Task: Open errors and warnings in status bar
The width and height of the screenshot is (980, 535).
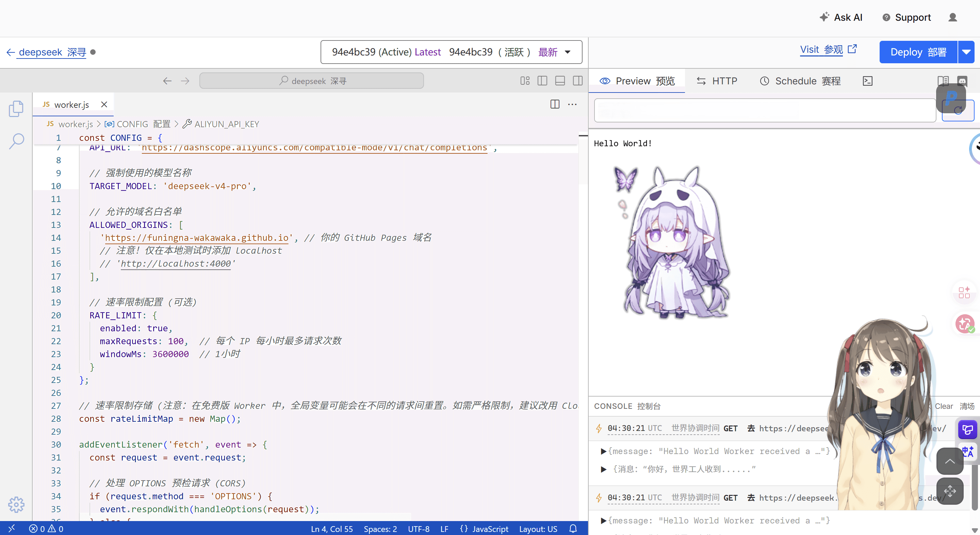Action: pyautogui.click(x=46, y=529)
